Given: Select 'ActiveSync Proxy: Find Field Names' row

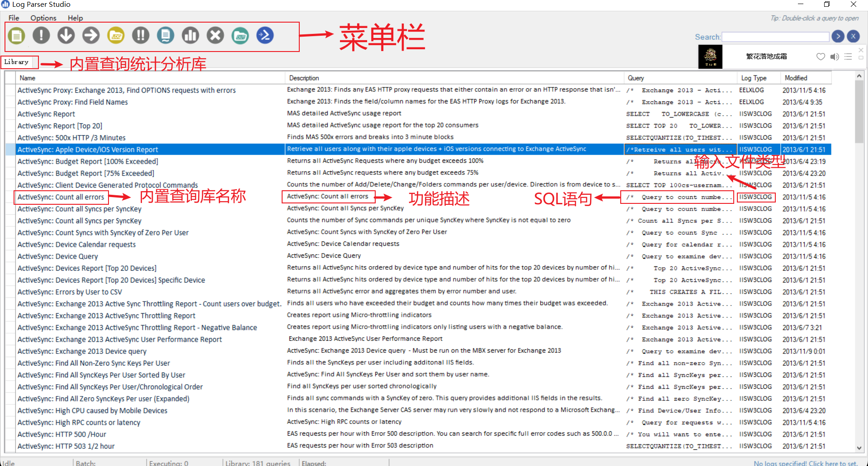Looking at the screenshot, I should [x=418, y=102].
